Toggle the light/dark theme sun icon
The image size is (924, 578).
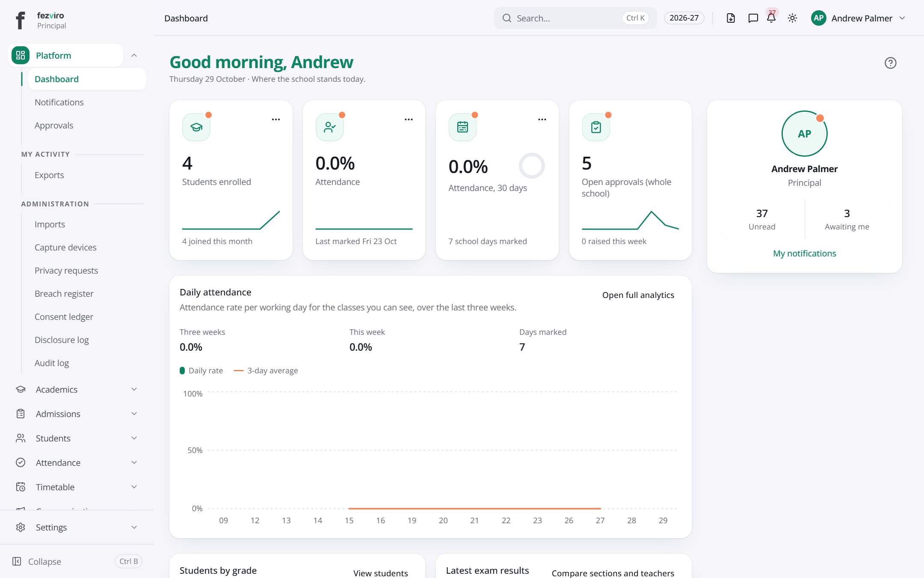pyautogui.click(x=792, y=18)
